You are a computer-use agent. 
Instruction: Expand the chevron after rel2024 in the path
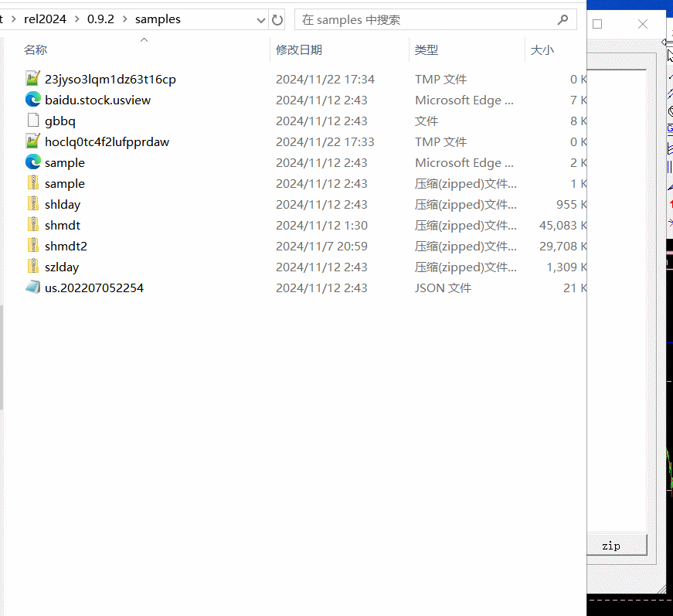[x=76, y=19]
